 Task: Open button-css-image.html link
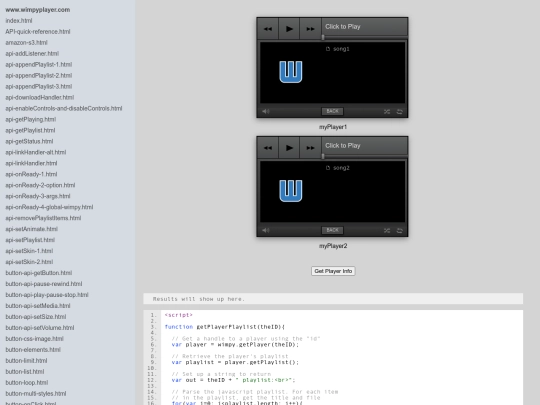point(34,339)
